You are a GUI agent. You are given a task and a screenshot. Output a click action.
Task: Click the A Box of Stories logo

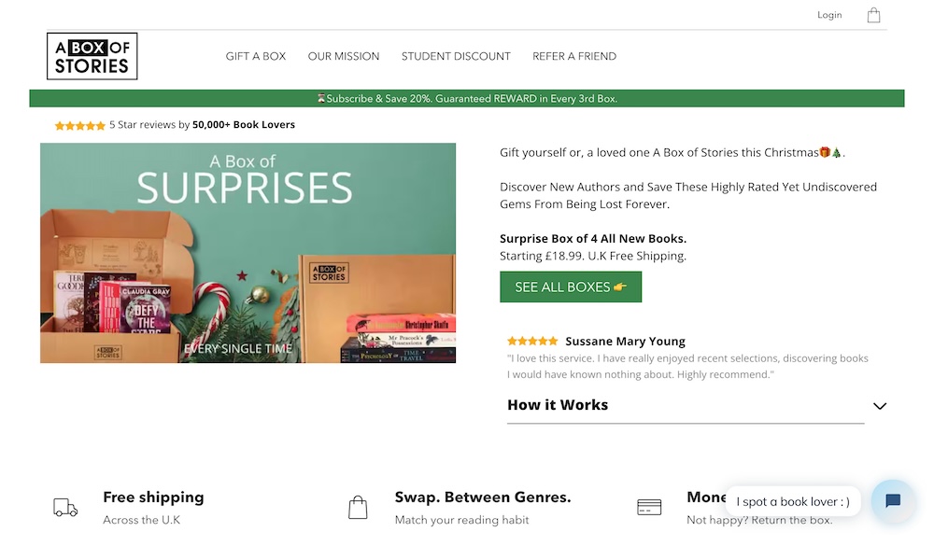pyautogui.click(x=92, y=56)
